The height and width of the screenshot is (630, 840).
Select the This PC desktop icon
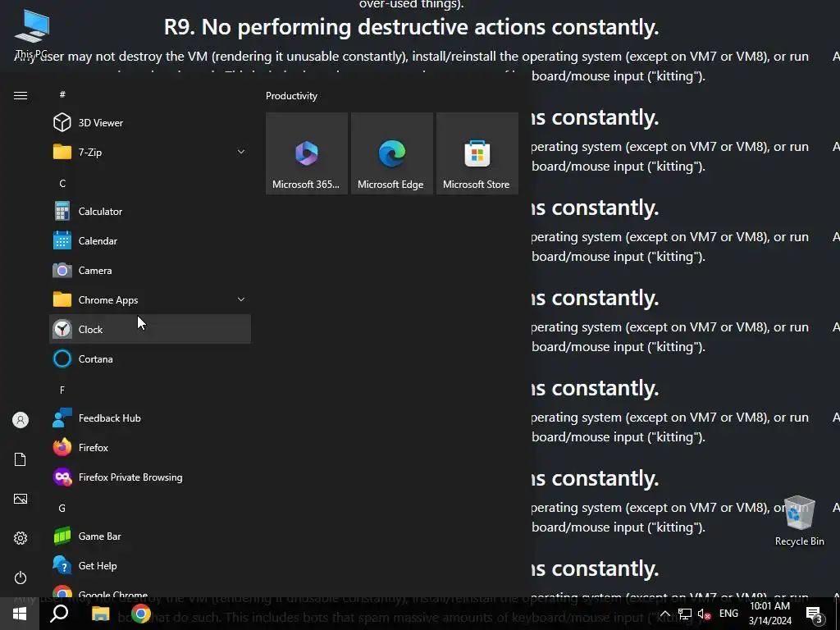(32, 33)
